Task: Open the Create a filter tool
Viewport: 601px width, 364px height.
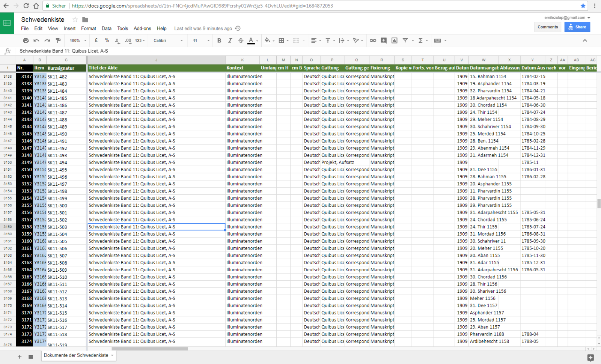Action: point(405,40)
